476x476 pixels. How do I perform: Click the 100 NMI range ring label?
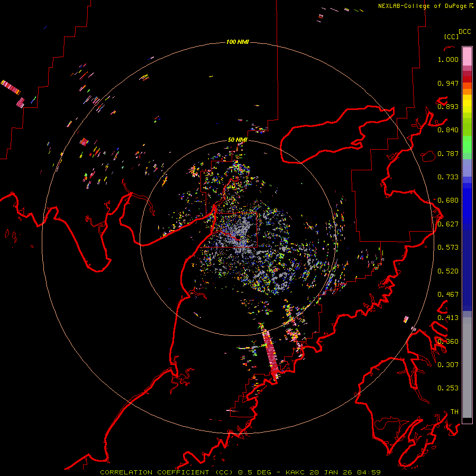(x=237, y=42)
